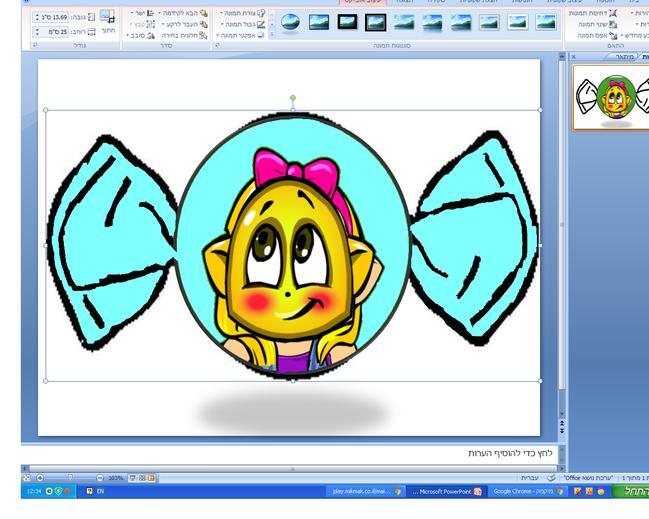Click Change Picture (שנה תמונה)
This screenshot has height=519, width=649.
point(598,24)
